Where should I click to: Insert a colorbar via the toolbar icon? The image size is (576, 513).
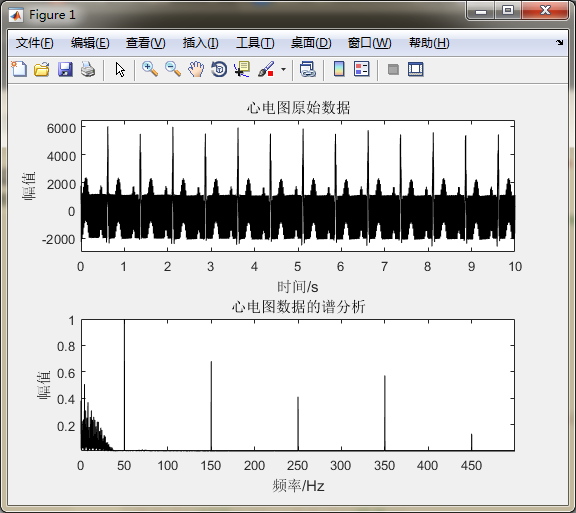(339, 69)
